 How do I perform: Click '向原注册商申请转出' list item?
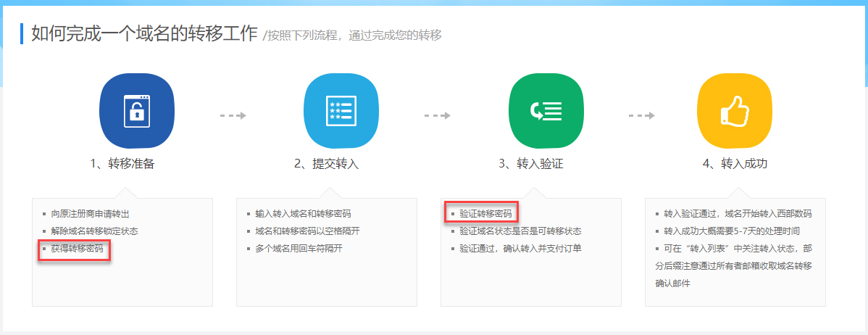pyautogui.click(x=91, y=214)
